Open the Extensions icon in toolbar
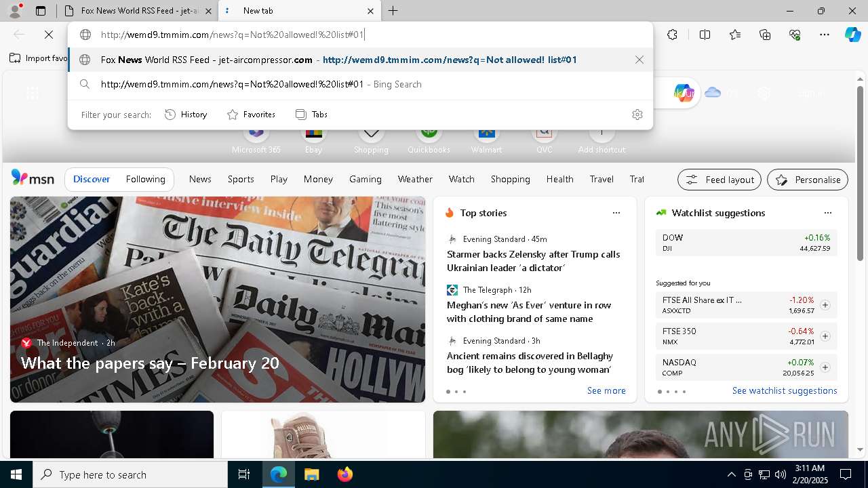 [x=672, y=35]
